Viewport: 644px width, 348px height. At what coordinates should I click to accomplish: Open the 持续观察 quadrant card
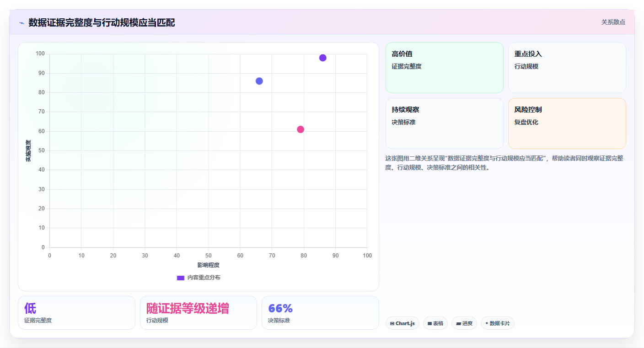[445, 123]
